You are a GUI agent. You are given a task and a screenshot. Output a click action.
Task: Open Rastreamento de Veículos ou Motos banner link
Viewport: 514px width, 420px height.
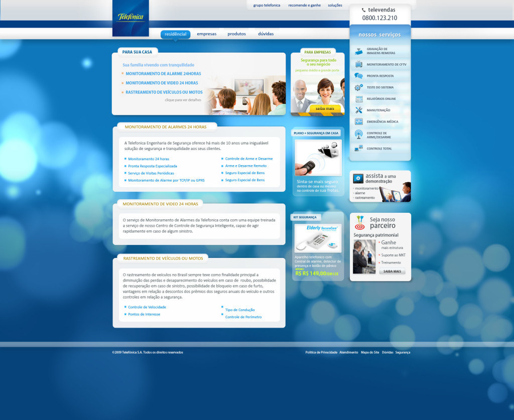(164, 92)
